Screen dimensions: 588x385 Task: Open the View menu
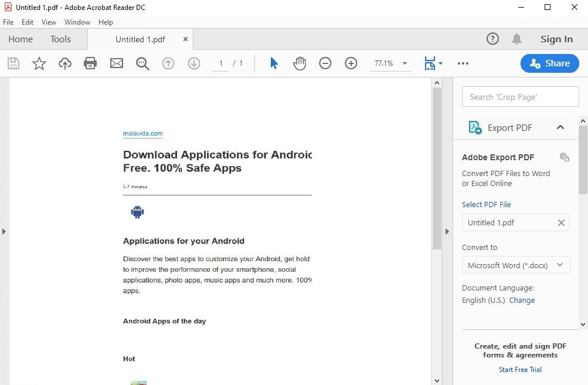pos(49,22)
